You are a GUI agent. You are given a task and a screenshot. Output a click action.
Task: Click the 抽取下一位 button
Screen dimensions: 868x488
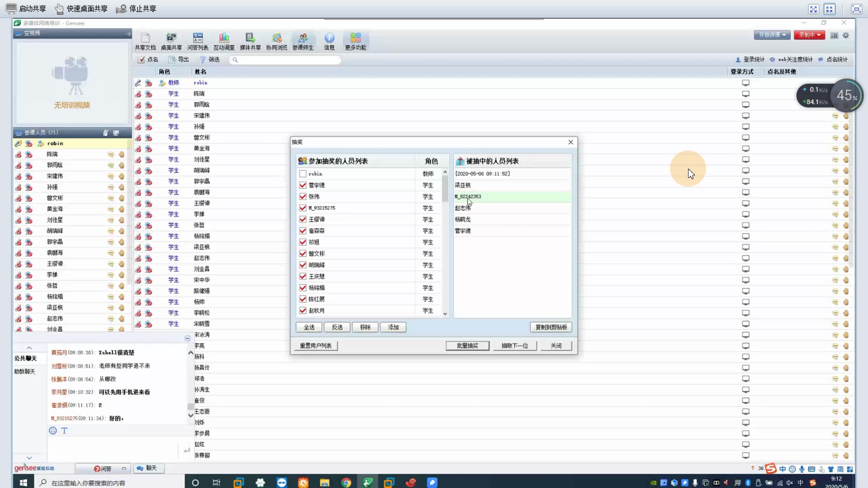click(514, 346)
